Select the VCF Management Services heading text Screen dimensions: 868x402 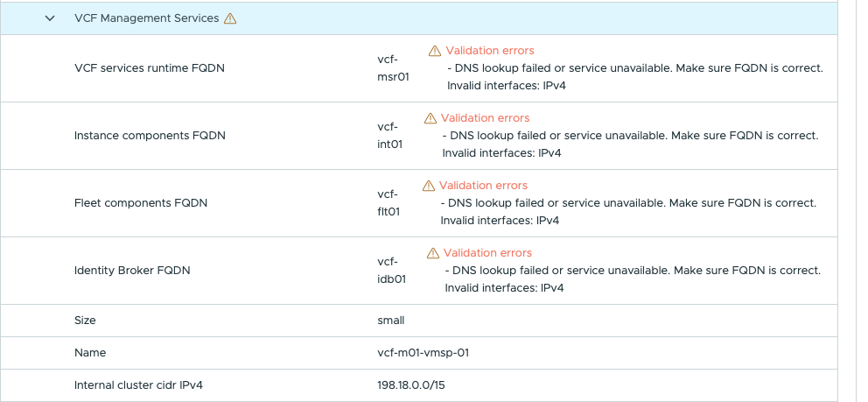(147, 18)
